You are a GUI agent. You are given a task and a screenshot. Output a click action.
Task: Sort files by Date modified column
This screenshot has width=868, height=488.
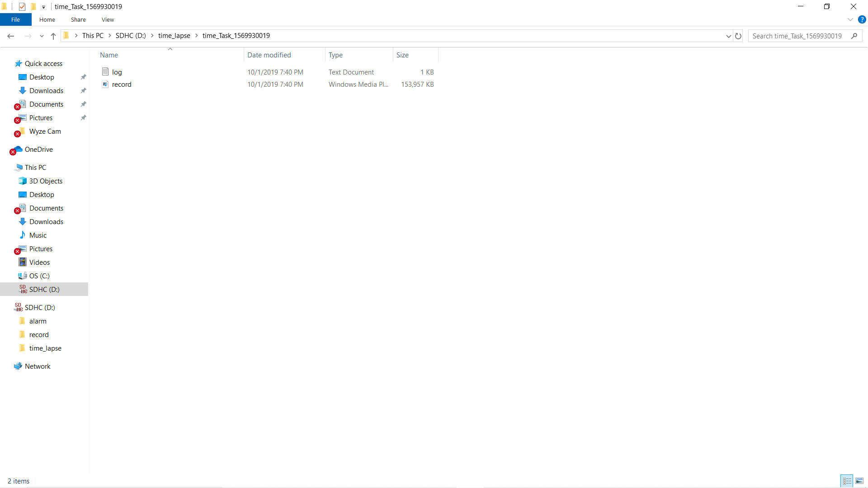(269, 55)
